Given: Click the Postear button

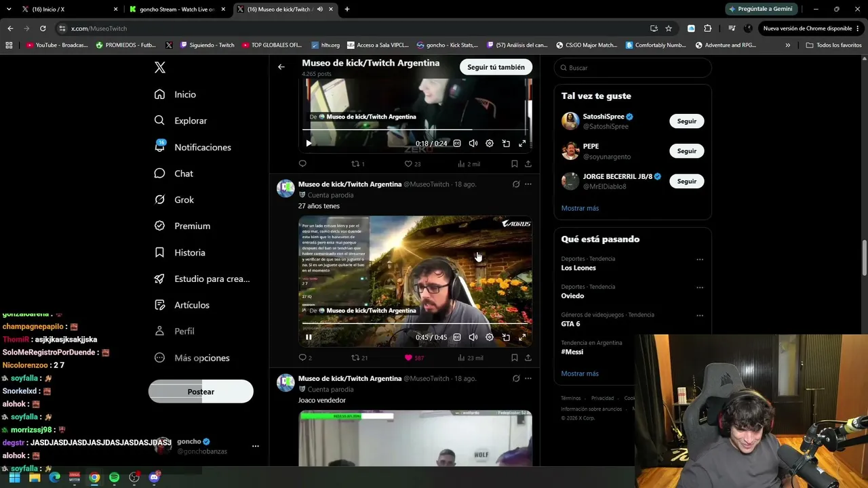Looking at the screenshot, I should click(x=201, y=392).
